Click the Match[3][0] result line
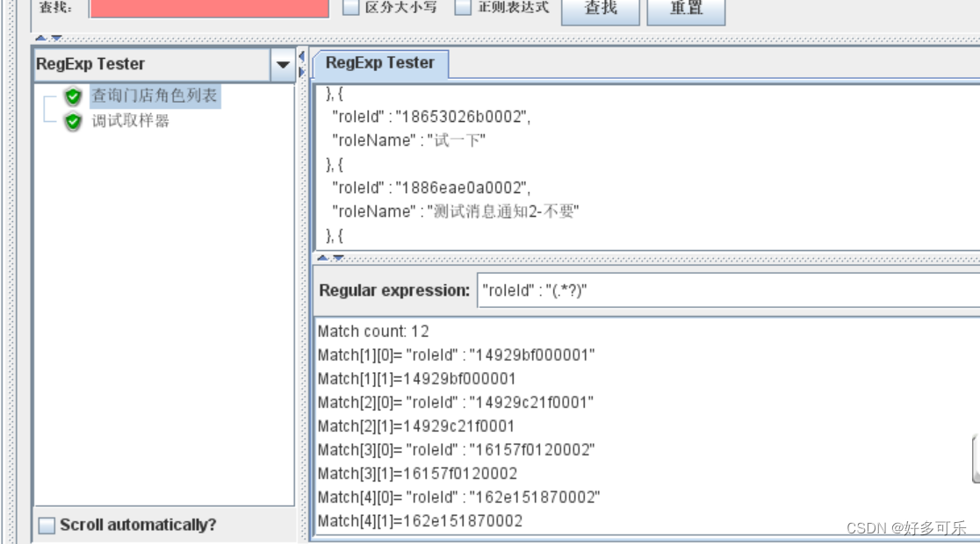Viewport: 980px width, 544px height. coord(457,450)
